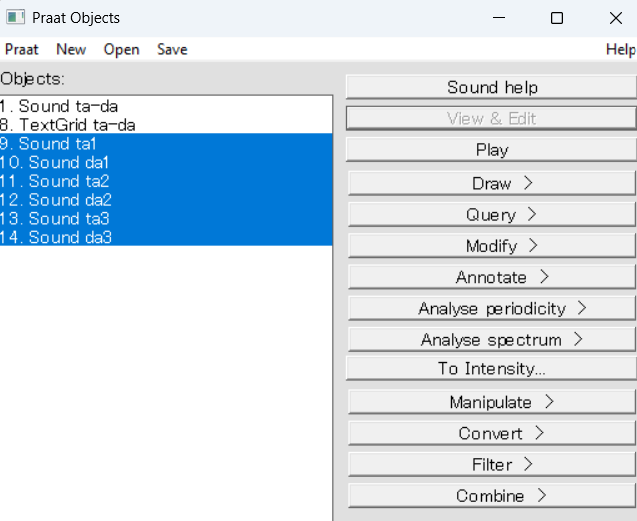Open the Save menu
The image size is (637, 521).
pyautogui.click(x=172, y=50)
